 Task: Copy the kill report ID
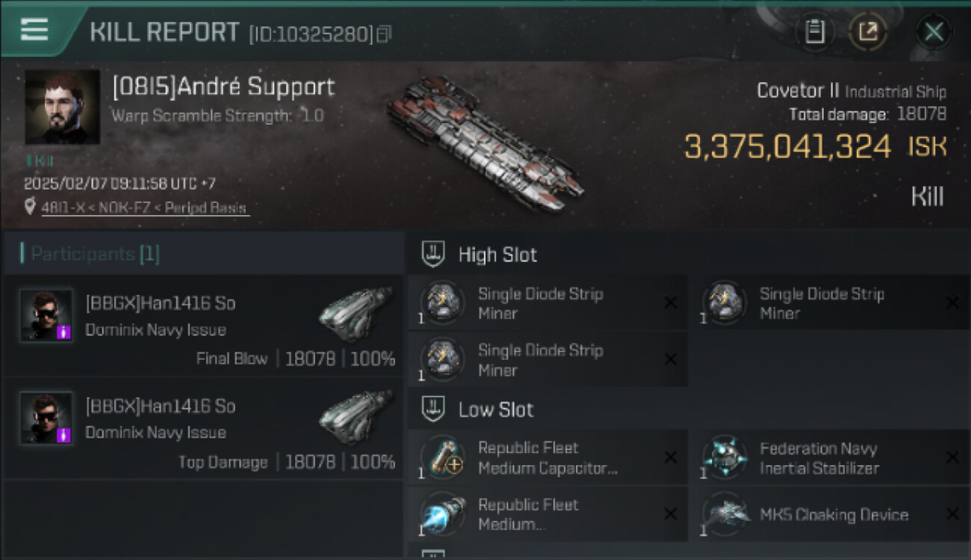(385, 34)
